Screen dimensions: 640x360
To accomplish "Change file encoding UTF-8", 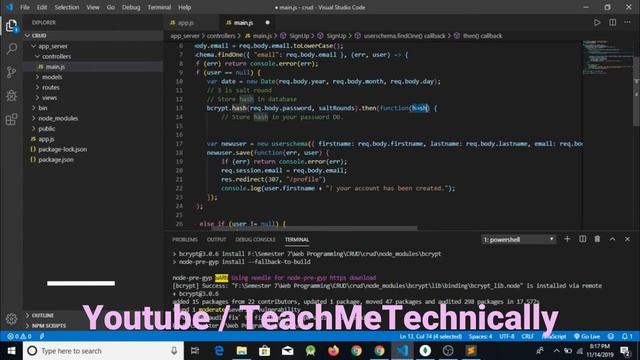I will [507, 336].
